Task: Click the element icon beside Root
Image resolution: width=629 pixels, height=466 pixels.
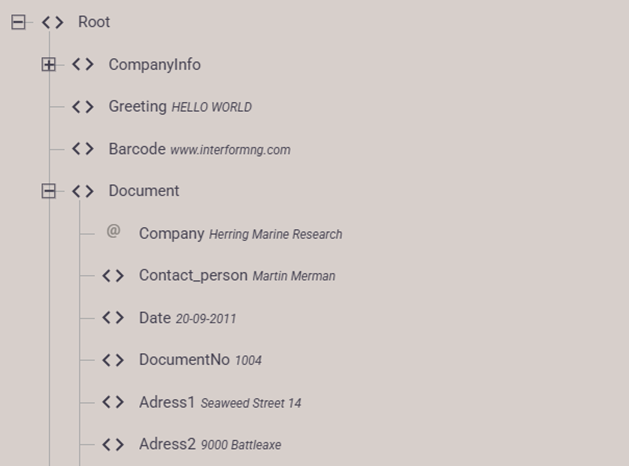Action: pyautogui.click(x=53, y=22)
